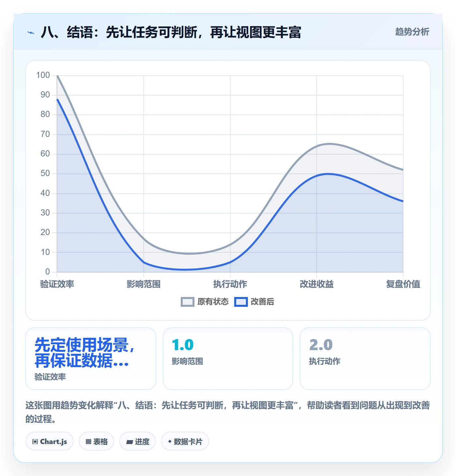Click the card heading 先定使用场景，再保证数据…
The width and height of the screenshot is (456, 476).
(85, 353)
